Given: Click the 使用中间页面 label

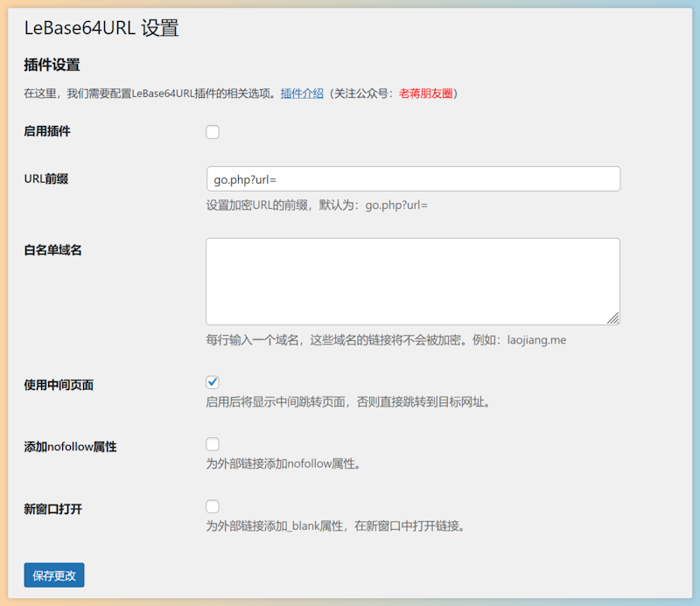Looking at the screenshot, I should tap(59, 385).
